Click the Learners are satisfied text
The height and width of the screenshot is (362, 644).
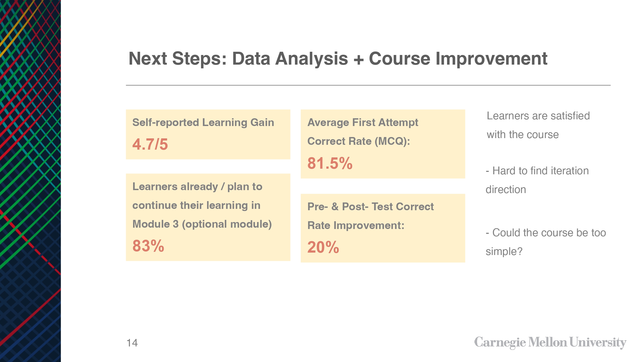point(538,116)
